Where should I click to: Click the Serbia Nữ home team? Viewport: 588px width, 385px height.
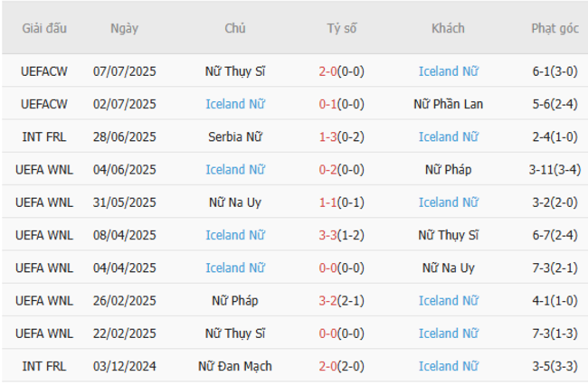(235, 136)
